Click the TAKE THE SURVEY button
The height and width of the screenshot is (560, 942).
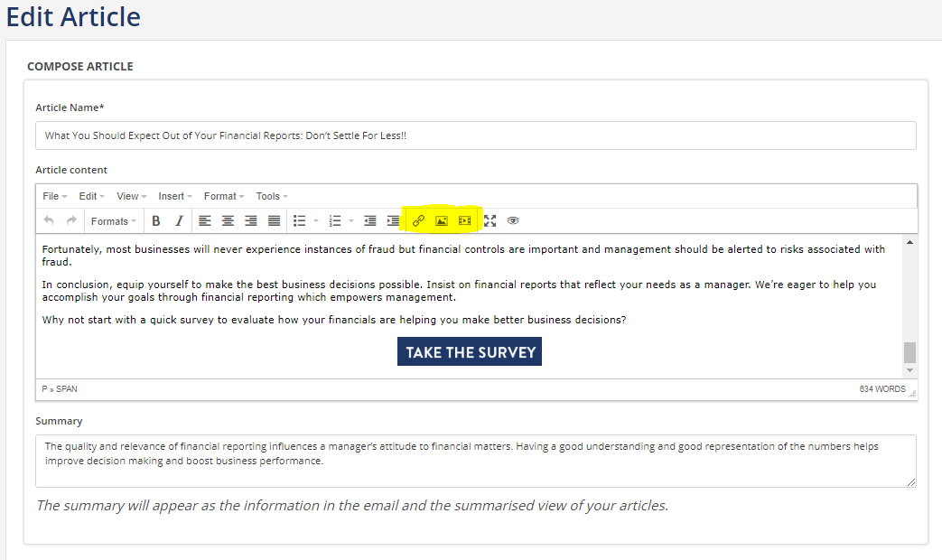click(x=470, y=351)
